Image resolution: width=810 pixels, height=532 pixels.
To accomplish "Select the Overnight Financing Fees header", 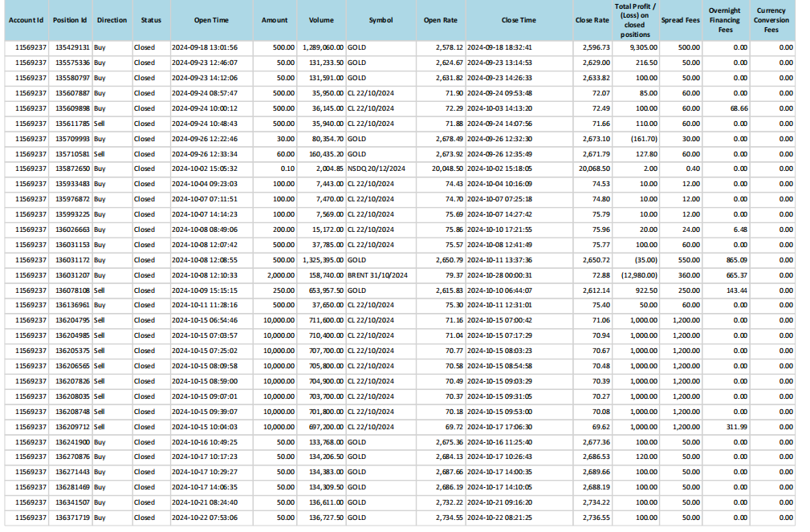I will (x=725, y=20).
